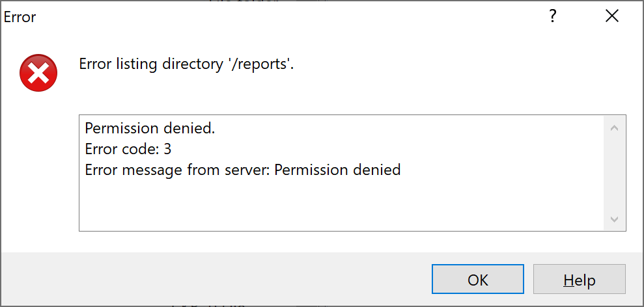Image resolution: width=644 pixels, height=307 pixels.
Task: Click the question mark title bar button
Action: click(552, 17)
